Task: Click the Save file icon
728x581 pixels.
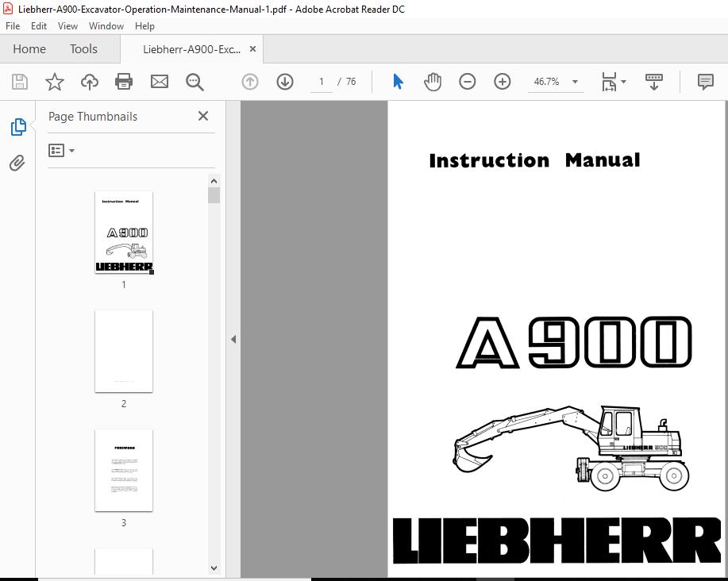Action: (20, 82)
